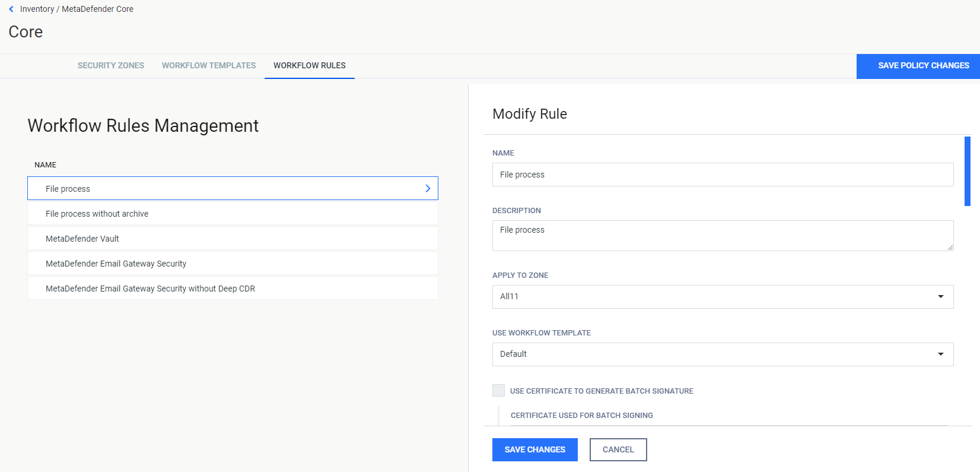
Task: Open the Apply to Zone dropdown
Action: [x=723, y=297]
